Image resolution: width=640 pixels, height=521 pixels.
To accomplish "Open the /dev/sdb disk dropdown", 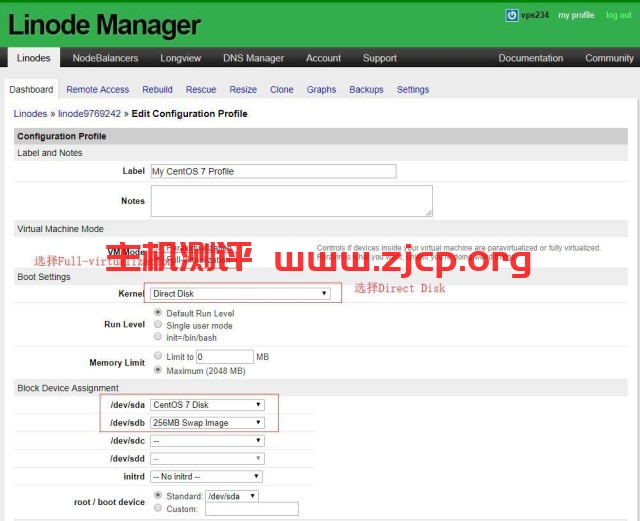I will click(x=207, y=423).
